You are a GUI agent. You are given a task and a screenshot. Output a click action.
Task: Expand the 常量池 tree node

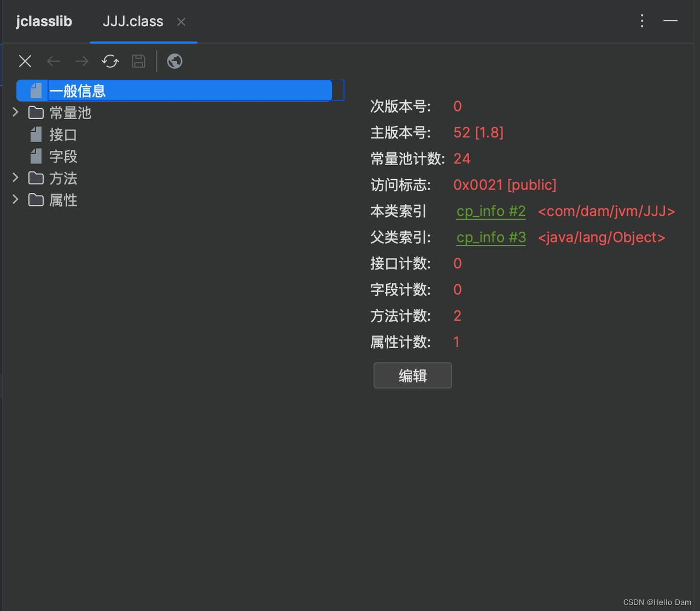(x=15, y=112)
